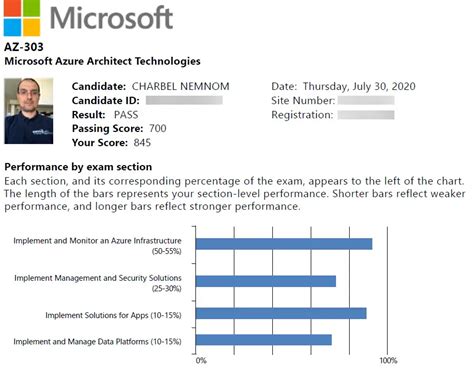Click Your Score value 845

[x=142, y=143]
